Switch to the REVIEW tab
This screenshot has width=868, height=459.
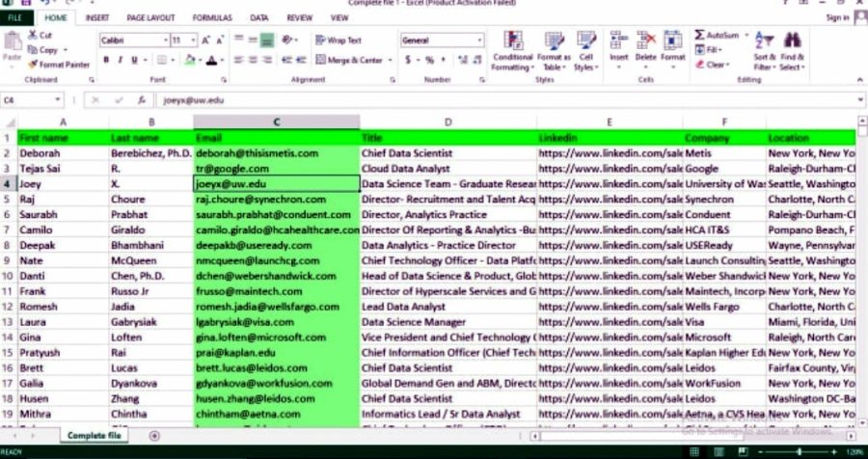pyautogui.click(x=300, y=17)
